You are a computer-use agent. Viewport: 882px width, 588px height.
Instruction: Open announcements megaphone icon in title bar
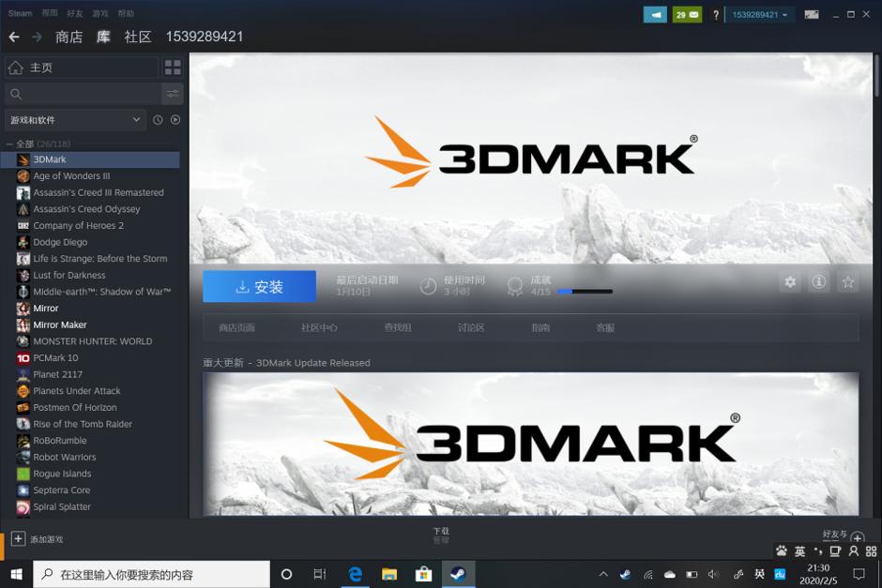(x=655, y=15)
